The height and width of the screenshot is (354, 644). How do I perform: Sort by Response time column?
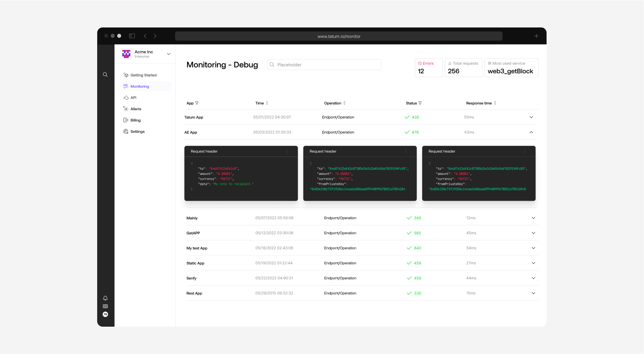point(495,103)
